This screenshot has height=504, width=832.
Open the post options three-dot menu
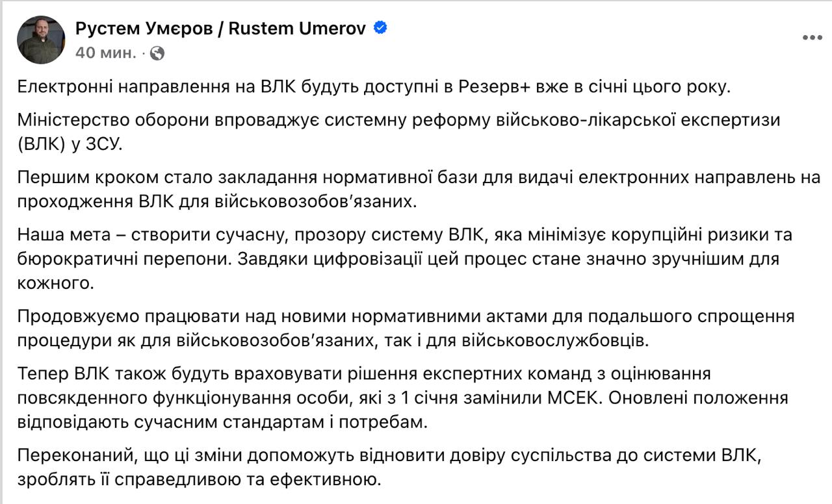(x=812, y=38)
